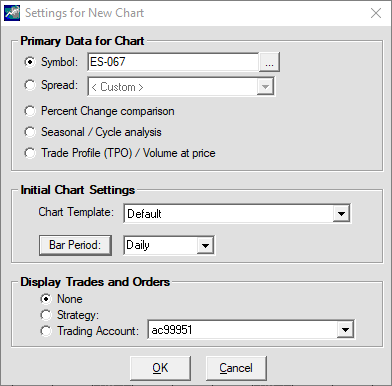Select the Spread radio button

pos(30,85)
